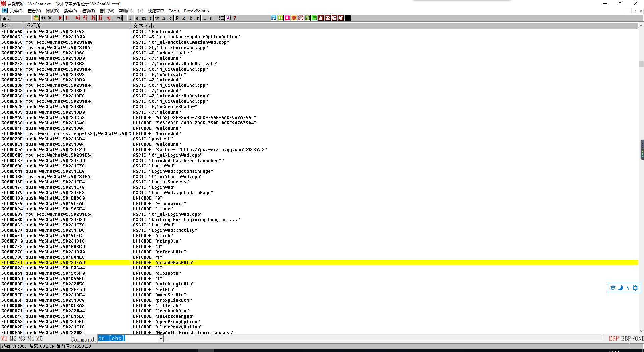Click the Execute Till Return icon
644x352 pixels.
[x=109, y=18]
